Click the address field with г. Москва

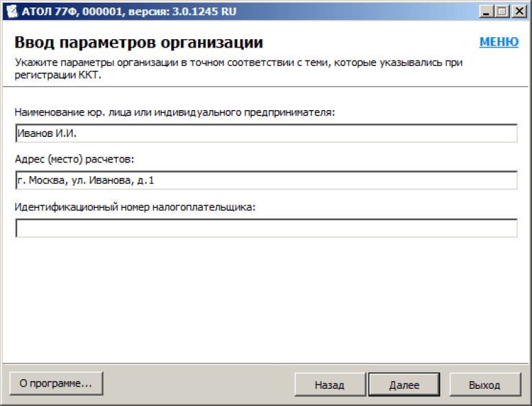coord(266,180)
